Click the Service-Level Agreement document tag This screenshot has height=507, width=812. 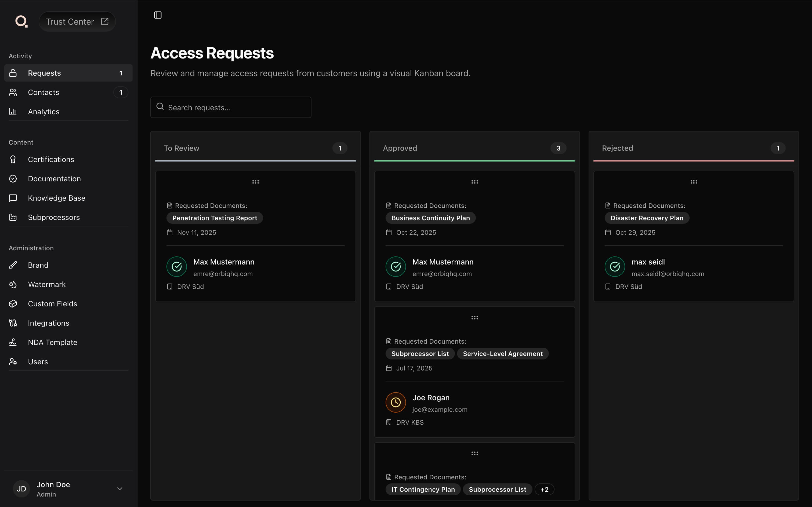point(503,354)
